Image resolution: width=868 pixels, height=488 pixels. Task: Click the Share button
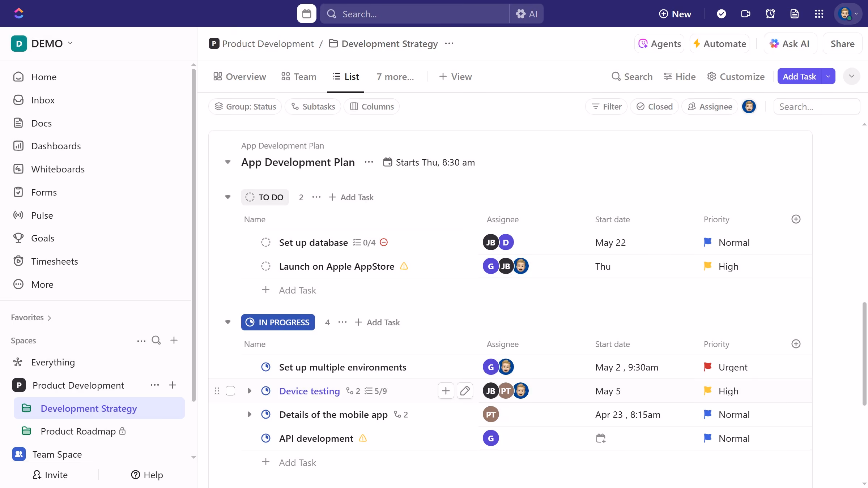click(842, 44)
